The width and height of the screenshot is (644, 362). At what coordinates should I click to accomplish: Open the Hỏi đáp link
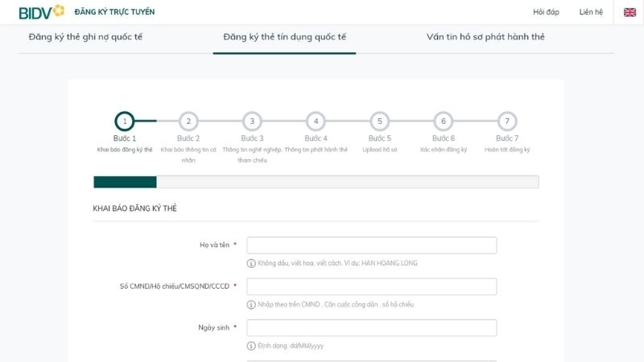pyautogui.click(x=546, y=12)
